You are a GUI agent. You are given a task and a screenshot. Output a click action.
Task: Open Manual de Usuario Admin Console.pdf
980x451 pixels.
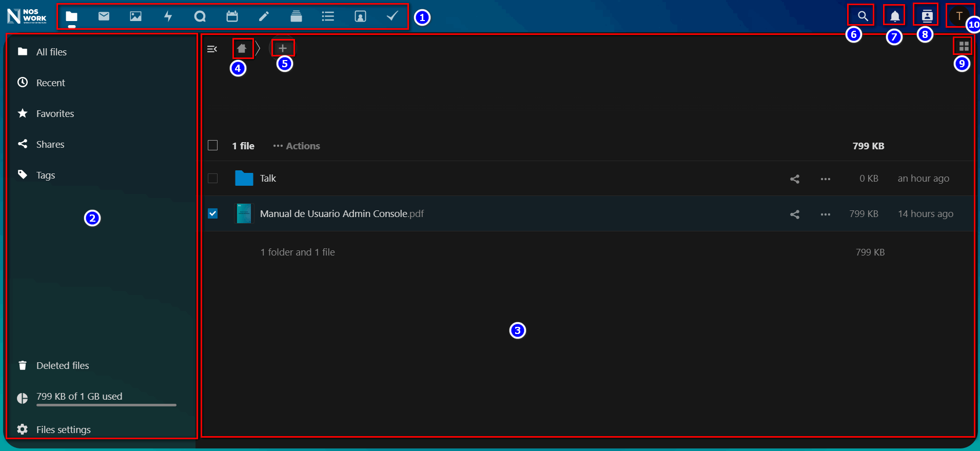[342, 213]
